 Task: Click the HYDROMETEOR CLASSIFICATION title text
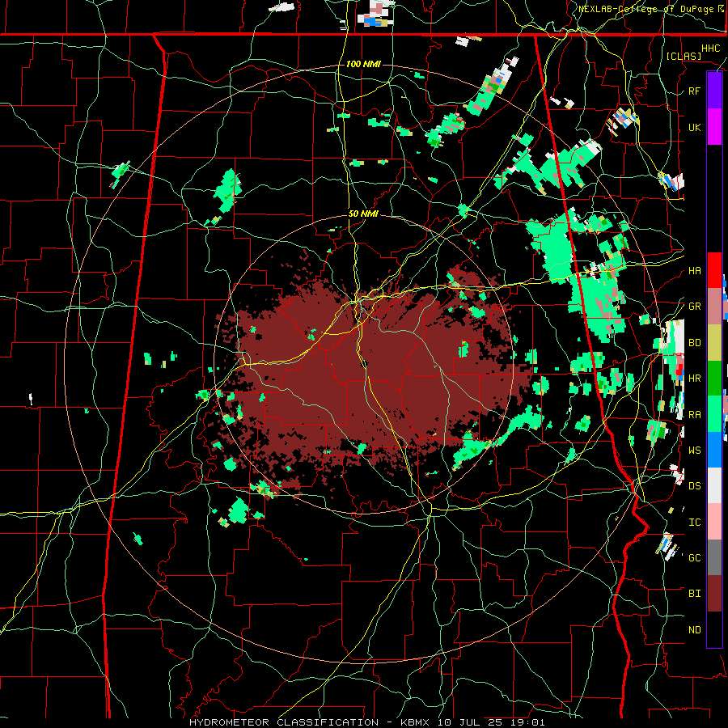[284, 722]
